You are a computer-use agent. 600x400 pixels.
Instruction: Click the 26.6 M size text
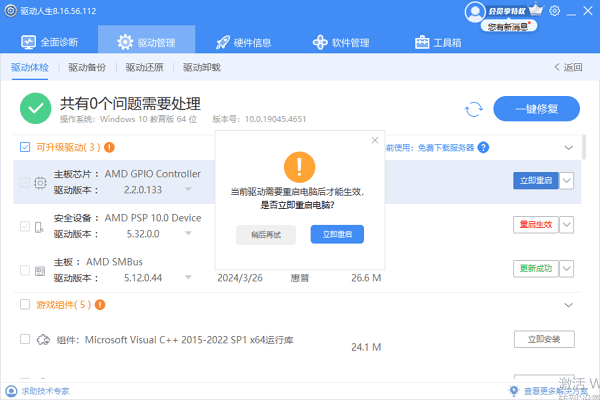click(x=366, y=278)
